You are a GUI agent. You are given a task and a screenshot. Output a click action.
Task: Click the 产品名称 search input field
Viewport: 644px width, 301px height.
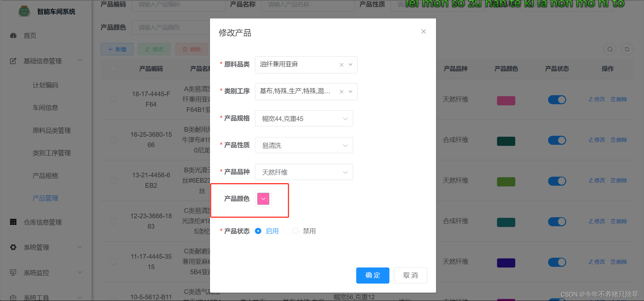click(308, 5)
